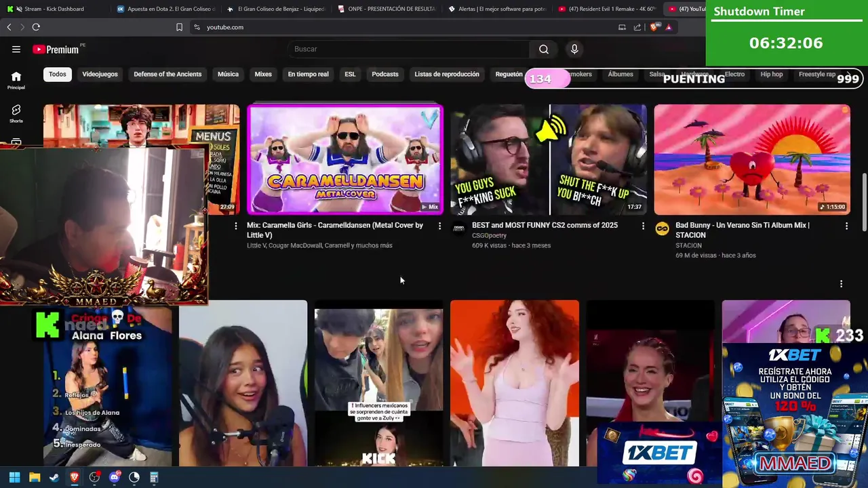Switch to Stream - Kick Dashboard tab
The height and width of the screenshot is (488, 868).
tap(54, 9)
